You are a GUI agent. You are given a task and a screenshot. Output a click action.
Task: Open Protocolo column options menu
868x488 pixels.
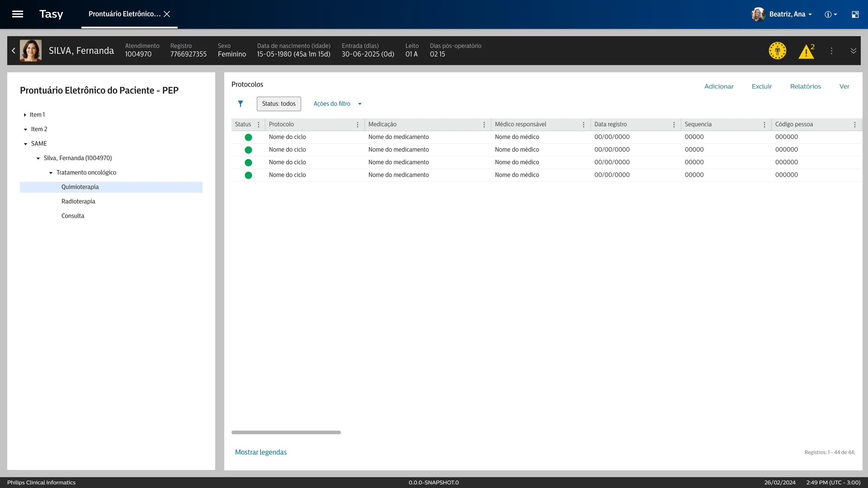click(358, 124)
